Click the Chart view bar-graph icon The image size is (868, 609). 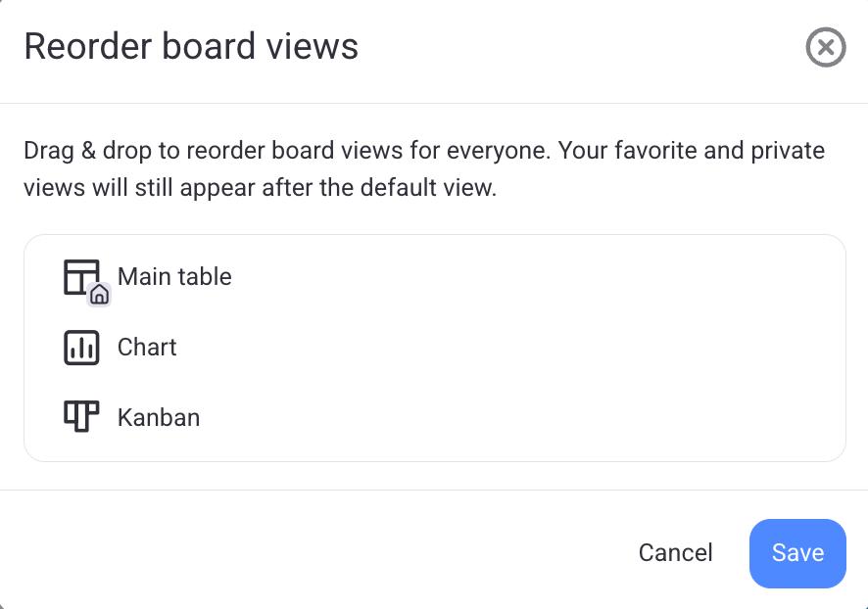tap(81, 348)
